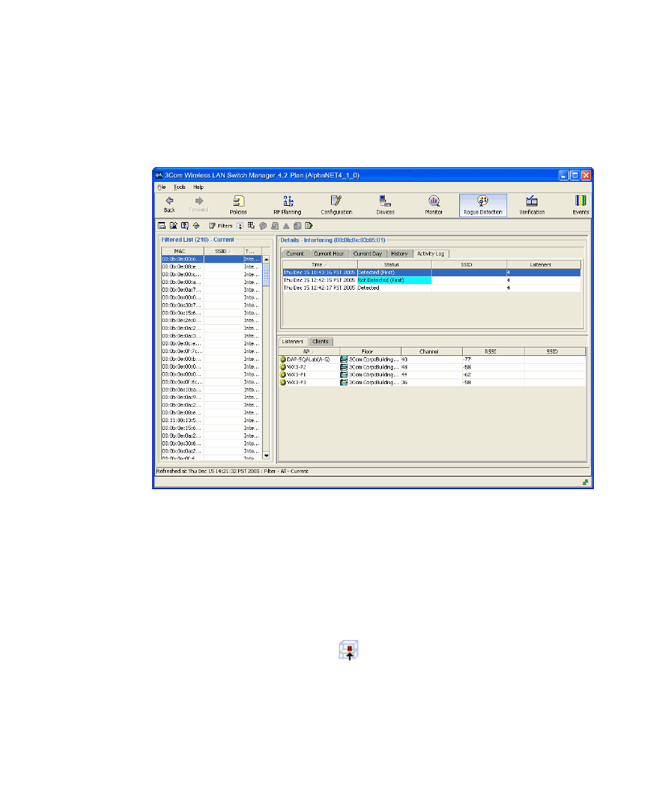Image resolution: width=672 pixels, height=807 pixels.
Task: Open the RF Planning section
Action: point(287,205)
